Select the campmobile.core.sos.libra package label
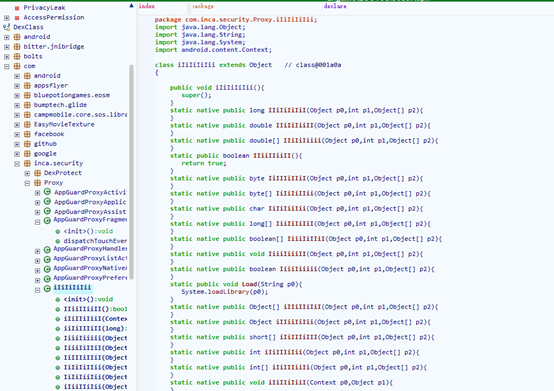The image size is (554, 391). [80, 114]
